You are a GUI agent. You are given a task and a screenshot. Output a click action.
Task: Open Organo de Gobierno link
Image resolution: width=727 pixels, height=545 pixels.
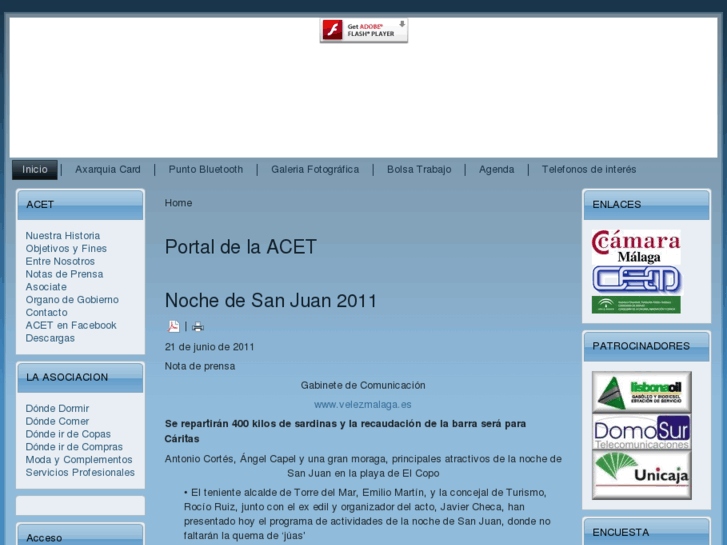pyautogui.click(x=72, y=300)
